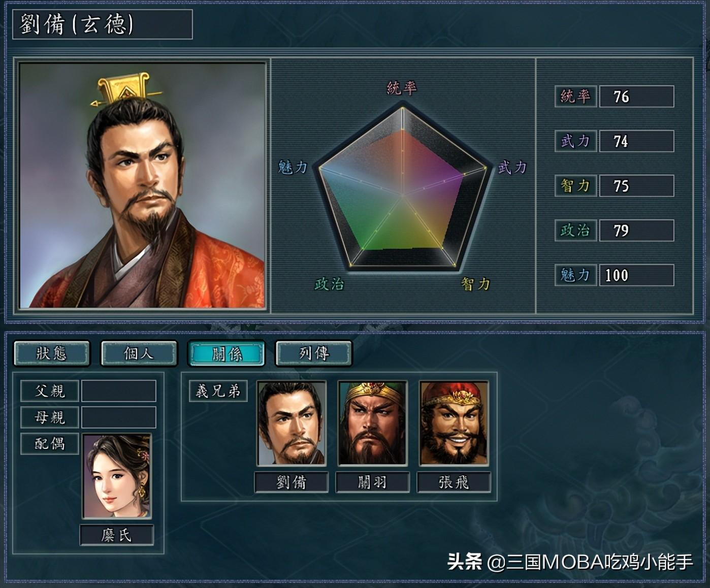Click the empty 母親 mother field
This screenshot has width=710, height=588.
[x=118, y=417]
